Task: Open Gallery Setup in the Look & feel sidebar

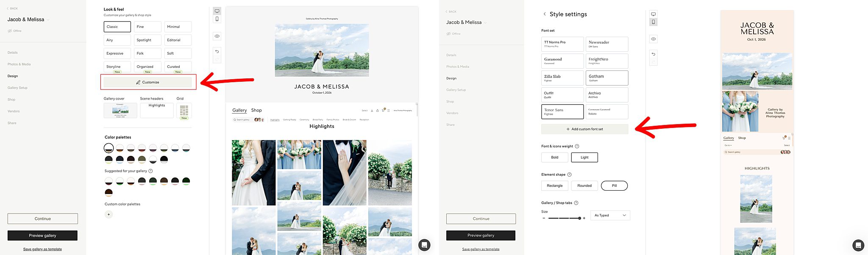Action: [17, 88]
